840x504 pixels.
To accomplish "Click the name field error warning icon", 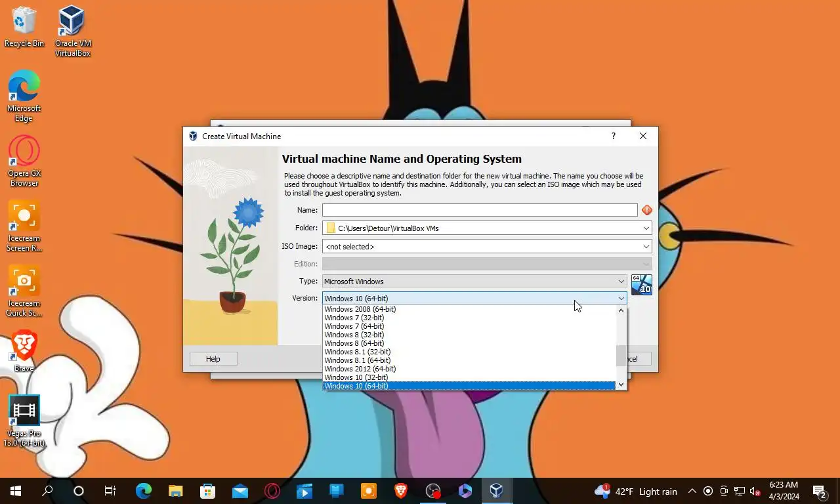I will (x=647, y=210).
